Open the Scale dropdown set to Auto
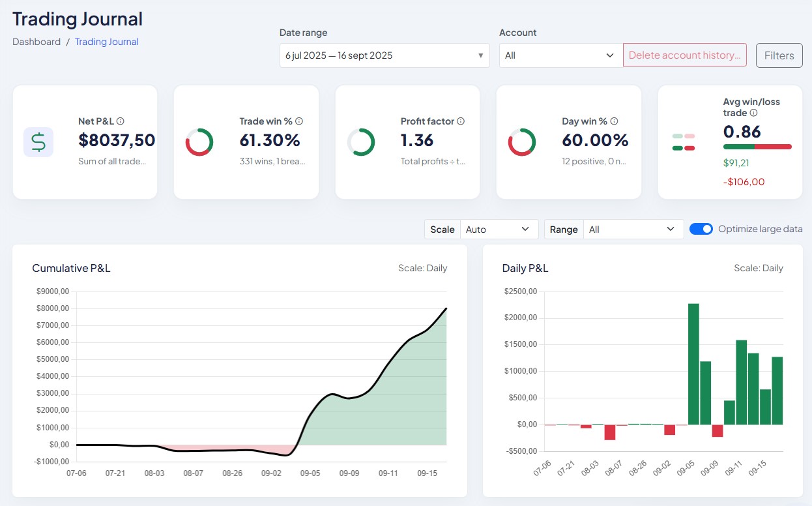 pos(499,230)
